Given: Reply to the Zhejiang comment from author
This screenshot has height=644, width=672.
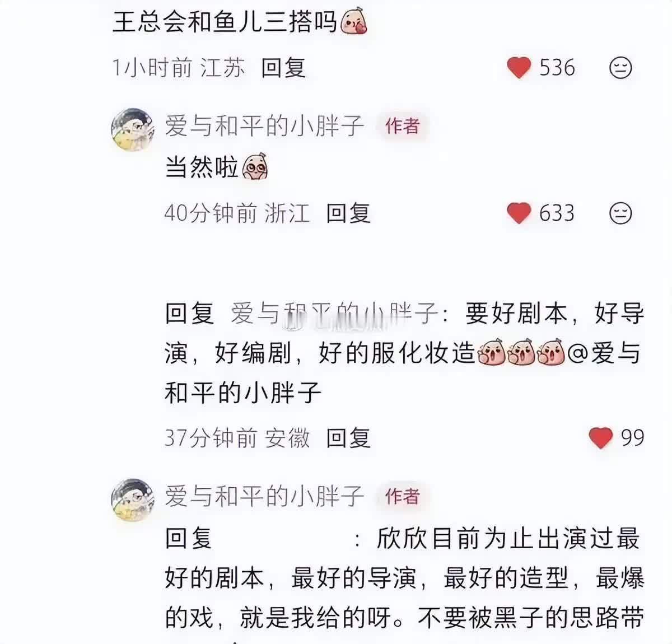Looking at the screenshot, I should pyautogui.click(x=348, y=213).
